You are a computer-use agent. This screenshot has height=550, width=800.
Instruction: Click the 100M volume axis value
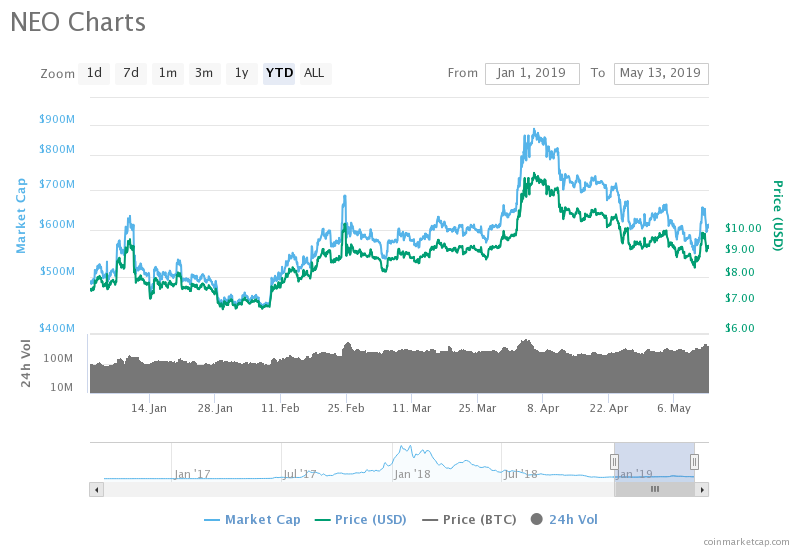58,359
